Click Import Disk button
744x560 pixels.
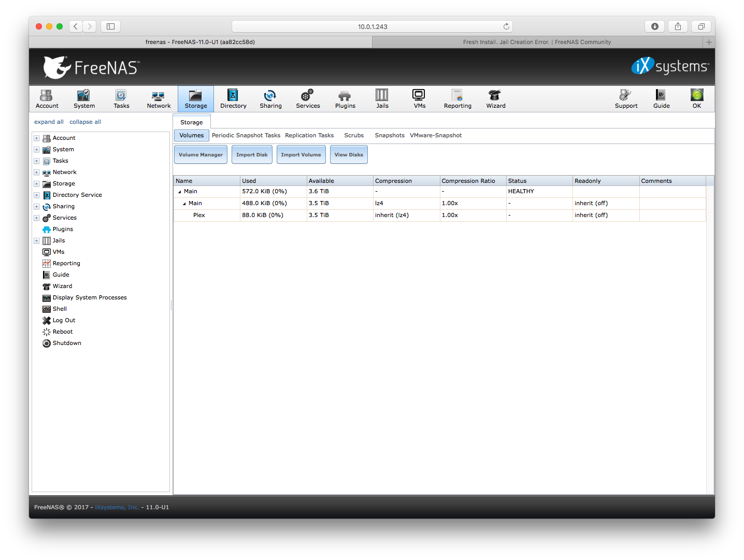click(252, 154)
